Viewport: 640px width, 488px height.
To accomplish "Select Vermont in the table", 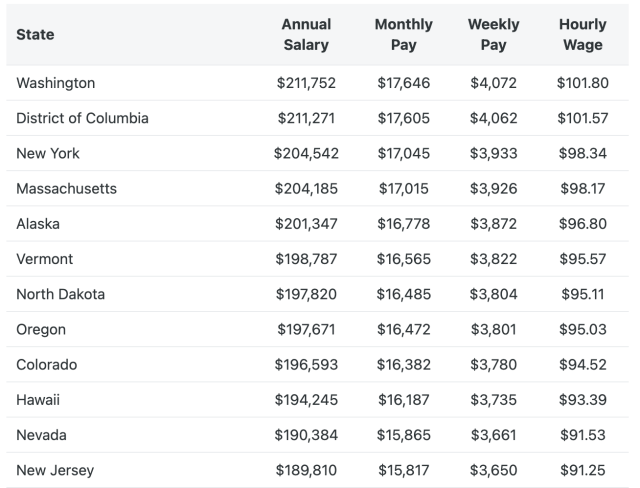I will tap(42, 259).
